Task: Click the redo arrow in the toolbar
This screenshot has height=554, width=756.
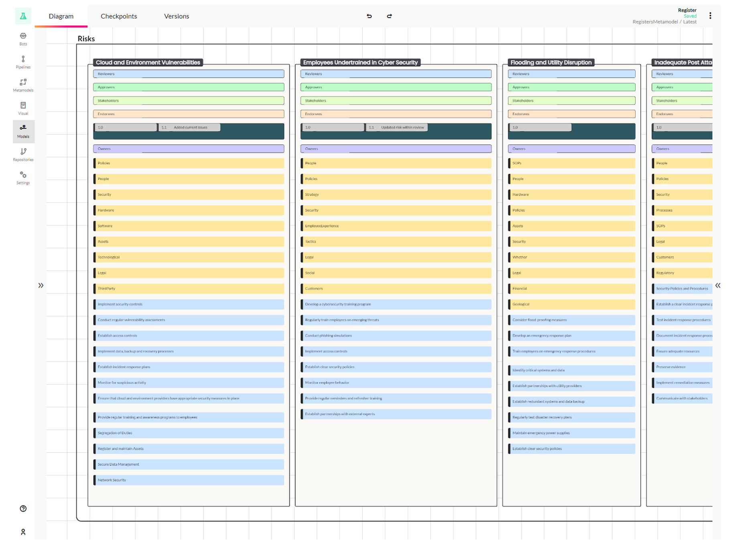Action: (389, 16)
